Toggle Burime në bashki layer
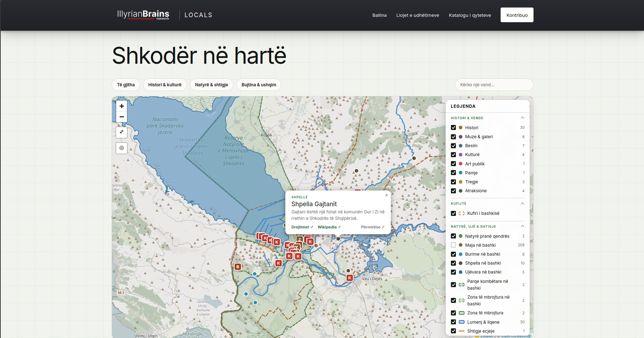 453,254
